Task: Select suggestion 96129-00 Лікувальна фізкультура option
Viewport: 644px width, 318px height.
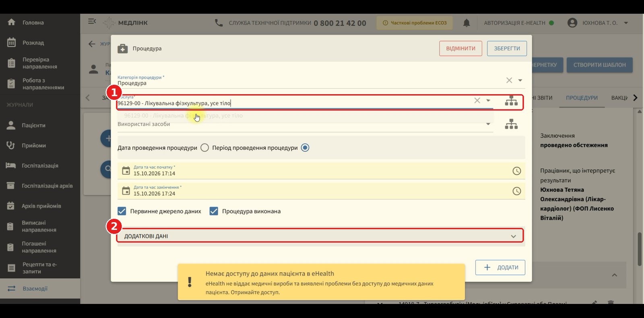Action: tap(184, 116)
